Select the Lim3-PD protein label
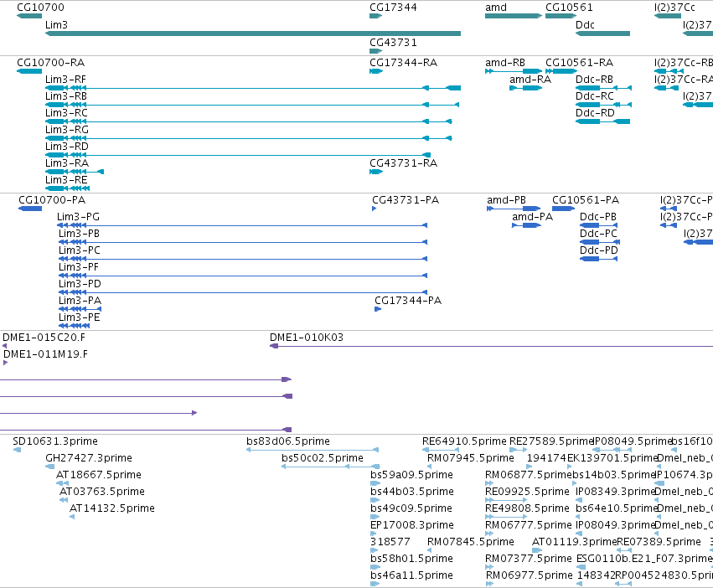713x588 pixels. coord(80,284)
